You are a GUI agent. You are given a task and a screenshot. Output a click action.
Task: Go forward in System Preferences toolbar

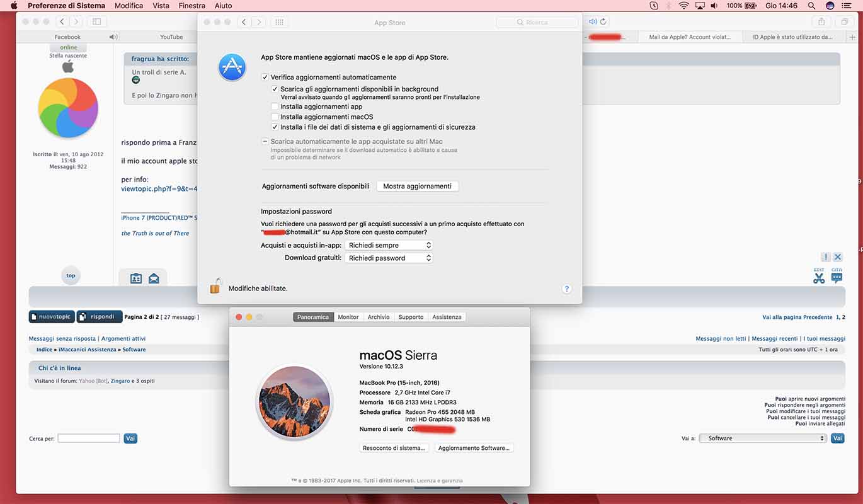coord(258,22)
